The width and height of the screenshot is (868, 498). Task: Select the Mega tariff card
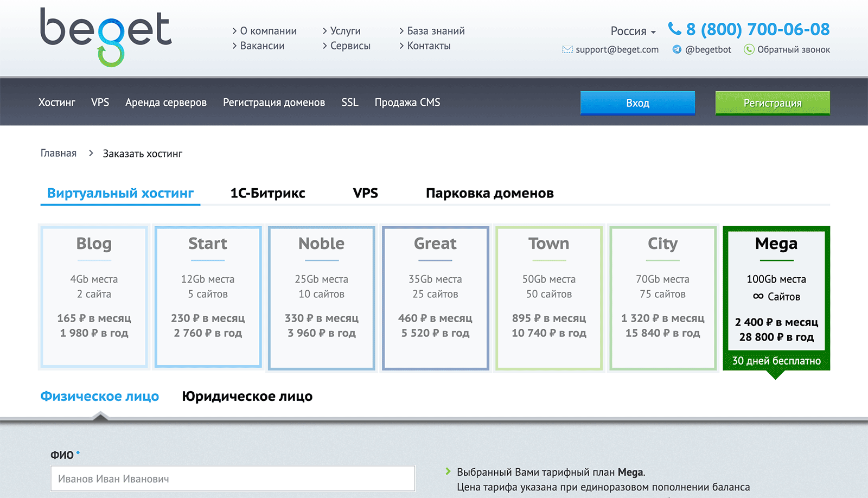tap(776, 298)
